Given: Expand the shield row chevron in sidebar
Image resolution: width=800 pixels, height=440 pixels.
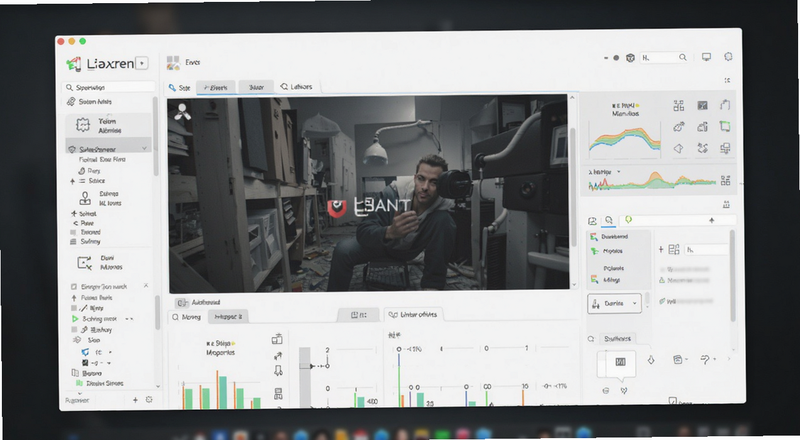Looking at the screenshot, I should point(144,149).
